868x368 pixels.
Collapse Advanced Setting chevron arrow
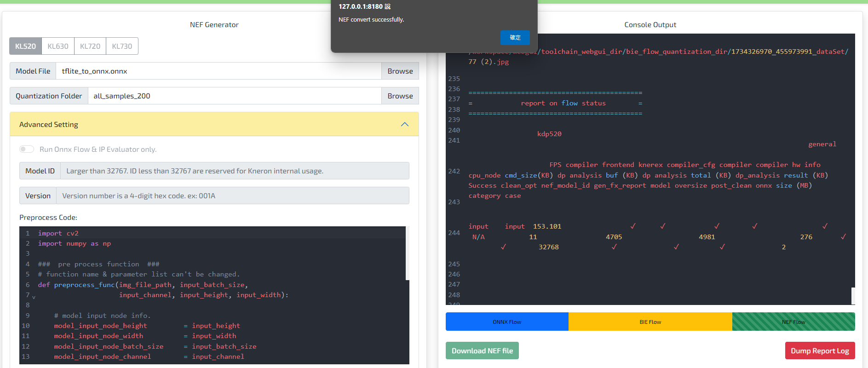point(404,124)
